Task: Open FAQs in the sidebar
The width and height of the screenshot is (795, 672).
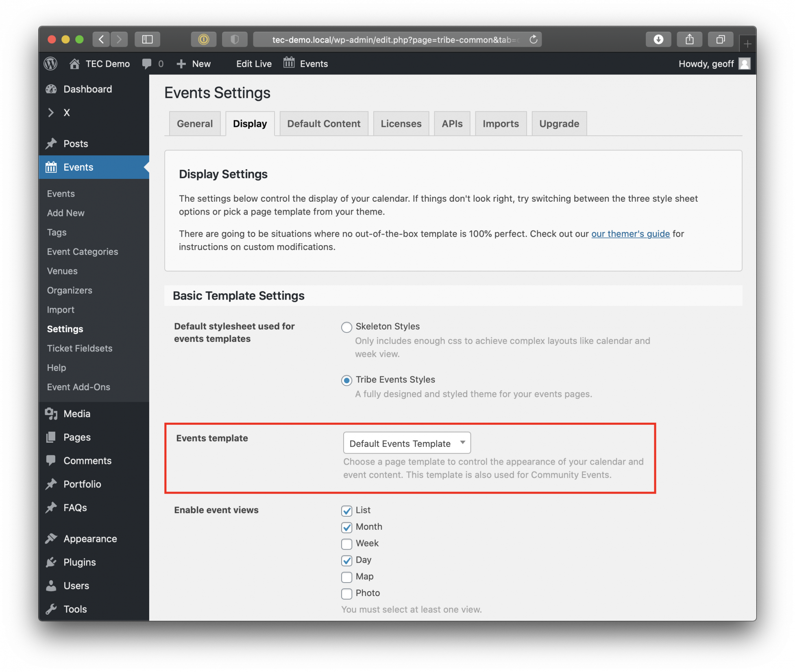Action: pyautogui.click(x=94, y=508)
